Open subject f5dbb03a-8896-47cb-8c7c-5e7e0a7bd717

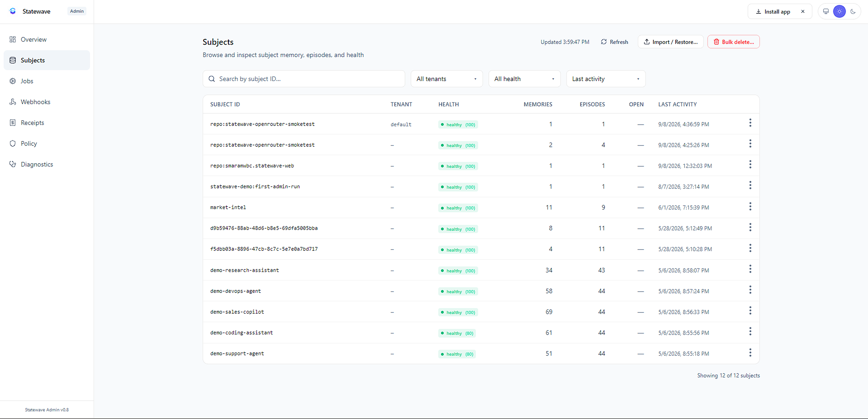pyautogui.click(x=264, y=249)
